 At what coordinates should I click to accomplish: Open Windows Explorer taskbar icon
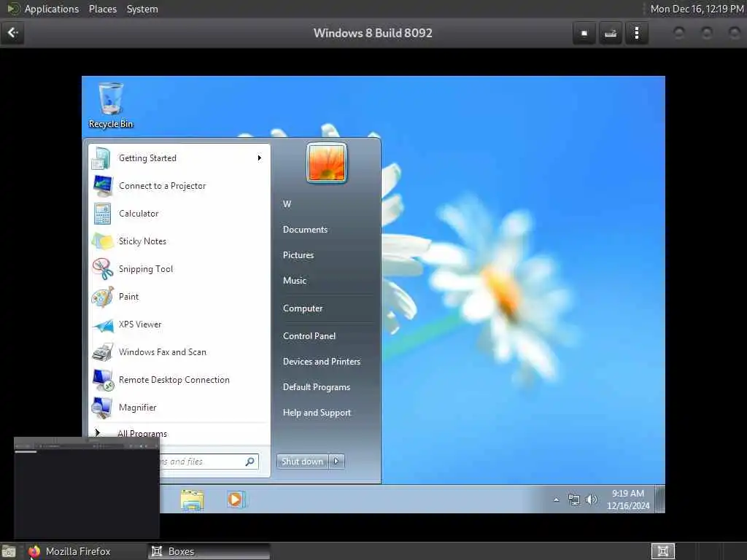coord(192,500)
